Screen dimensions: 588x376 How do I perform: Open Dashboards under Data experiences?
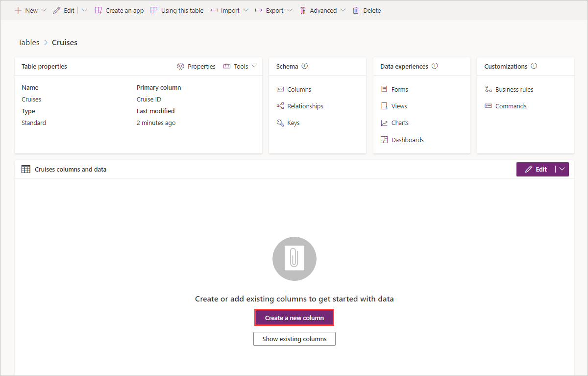tap(407, 140)
